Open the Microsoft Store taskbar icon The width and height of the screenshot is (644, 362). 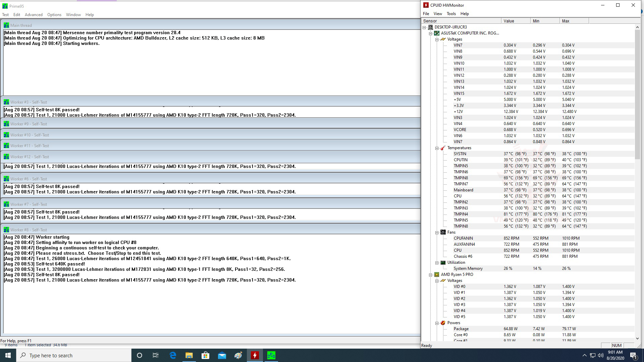pyautogui.click(x=206, y=355)
